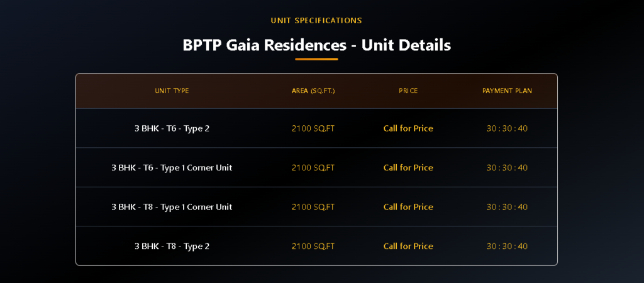Click Call for Price for T6 Type 2
The image size is (644, 283).
click(408, 128)
